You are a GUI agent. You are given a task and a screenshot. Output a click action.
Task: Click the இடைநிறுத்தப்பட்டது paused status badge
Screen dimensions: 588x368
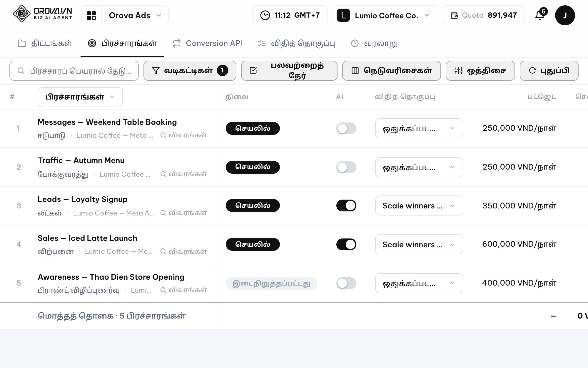271,283
